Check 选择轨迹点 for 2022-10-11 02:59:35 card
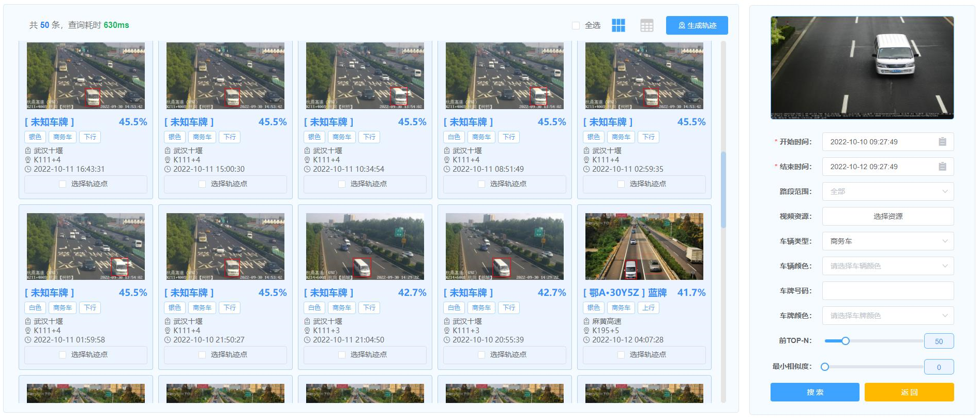The image size is (980, 418). (621, 184)
